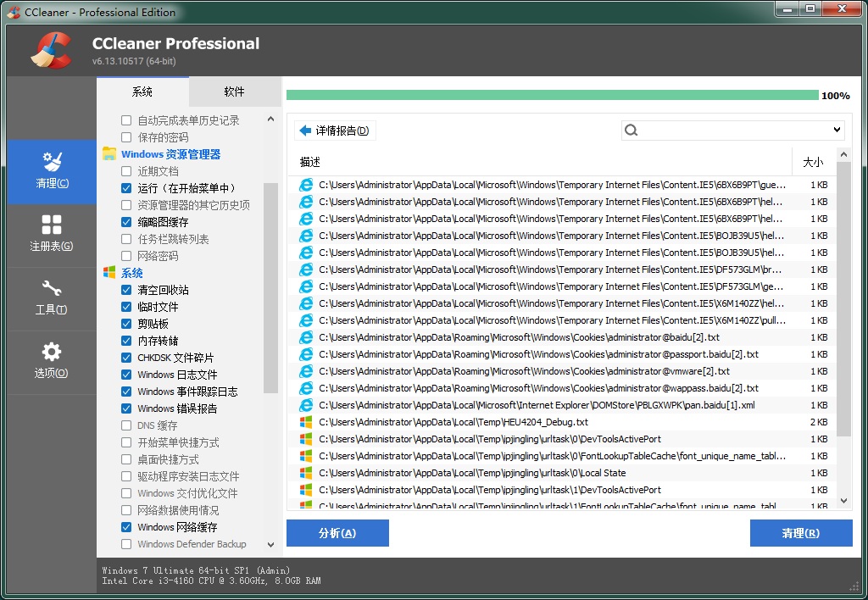Click the Windows icon beside HEU4204_Debug.txt
Viewport: 868px width, 600px height.
coord(305,422)
